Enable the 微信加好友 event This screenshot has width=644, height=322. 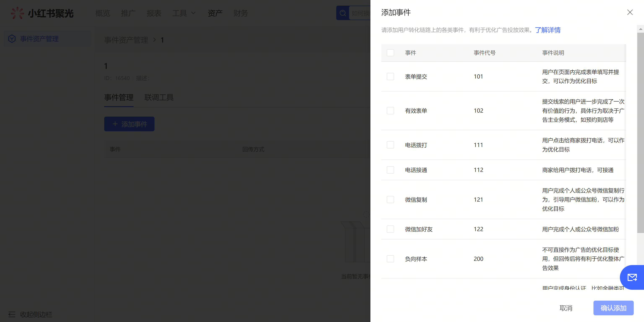(390, 229)
